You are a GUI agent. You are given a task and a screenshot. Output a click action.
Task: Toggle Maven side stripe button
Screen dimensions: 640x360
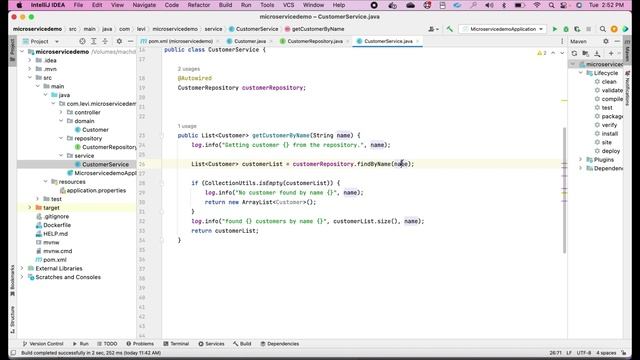(627, 51)
